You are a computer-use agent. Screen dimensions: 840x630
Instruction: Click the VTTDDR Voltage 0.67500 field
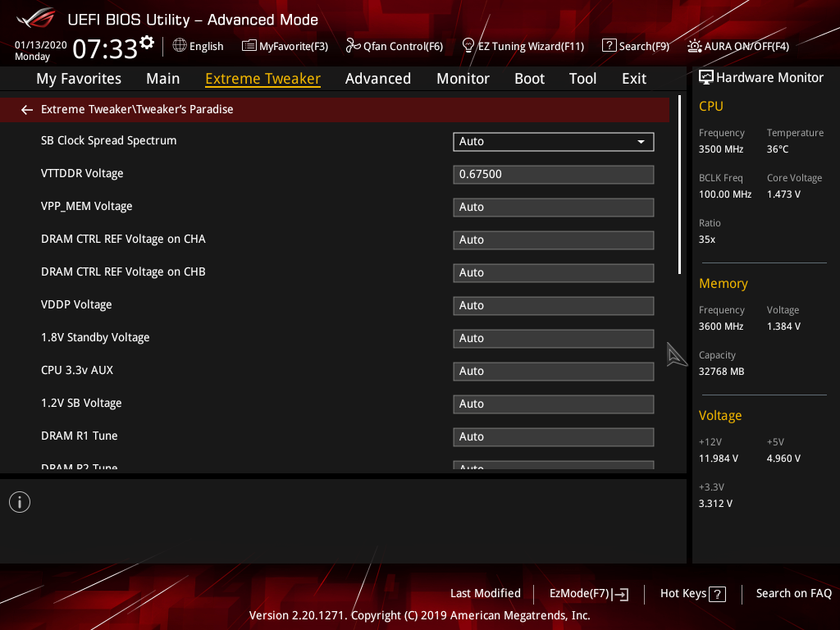pyautogui.click(x=554, y=175)
